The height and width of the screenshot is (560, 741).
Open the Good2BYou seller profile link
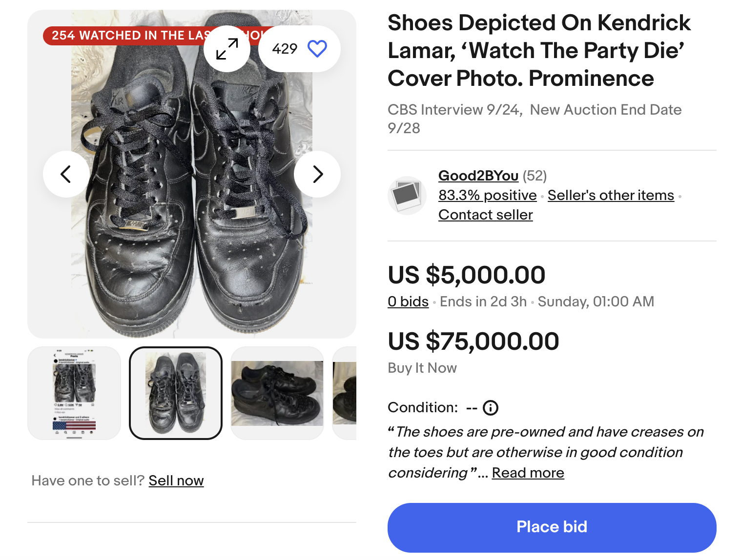478,176
